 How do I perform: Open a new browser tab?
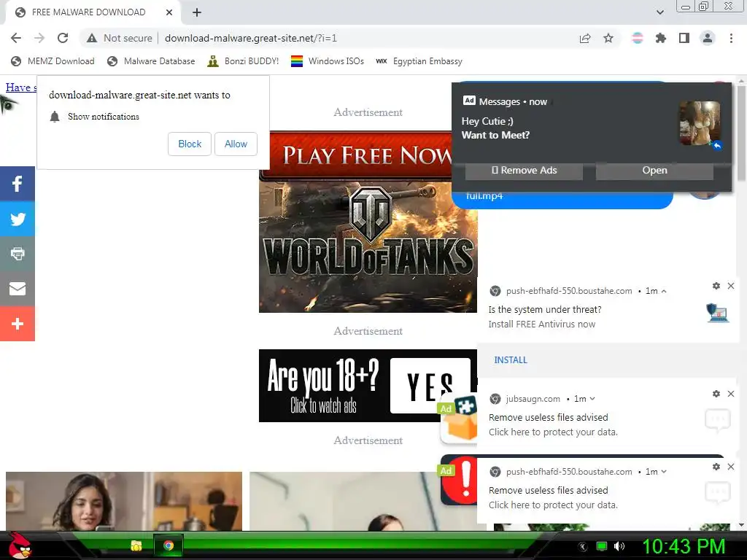point(197,12)
